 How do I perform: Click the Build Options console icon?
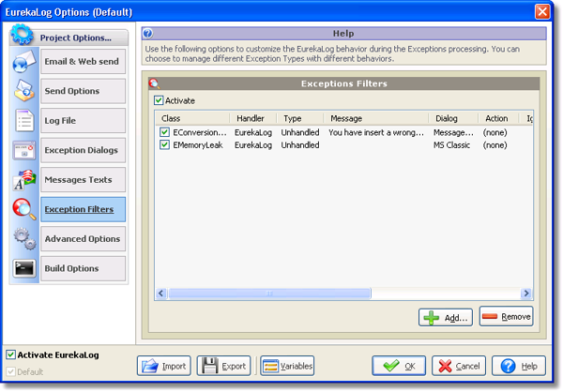[24, 268]
